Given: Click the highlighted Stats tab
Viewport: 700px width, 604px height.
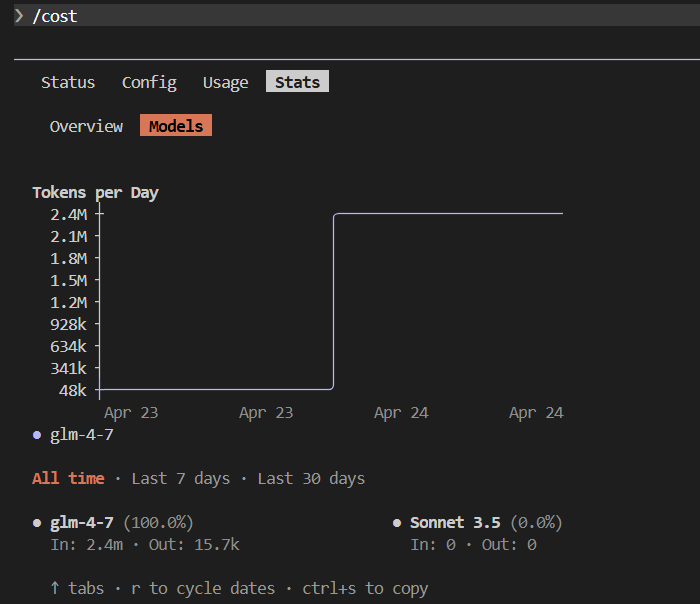Looking at the screenshot, I should [297, 81].
